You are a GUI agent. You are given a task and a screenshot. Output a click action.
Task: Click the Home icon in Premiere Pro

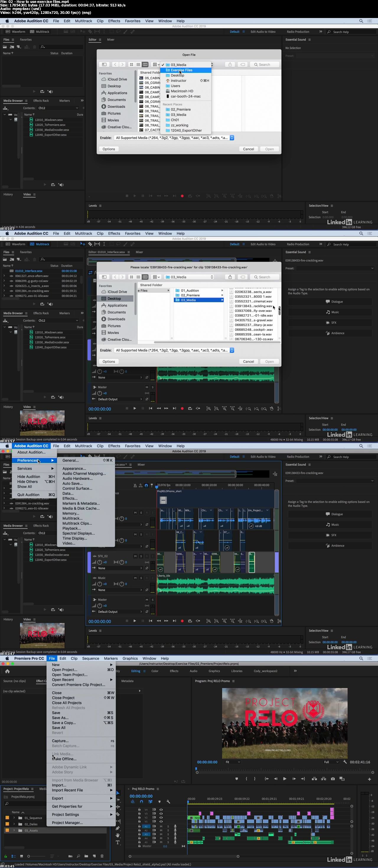[7, 671]
